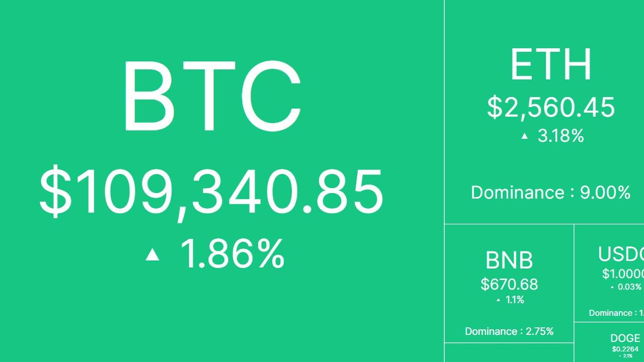Click BNB Dominance : 2.75% text
This screenshot has height=362, width=644.
(x=509, y=331)
